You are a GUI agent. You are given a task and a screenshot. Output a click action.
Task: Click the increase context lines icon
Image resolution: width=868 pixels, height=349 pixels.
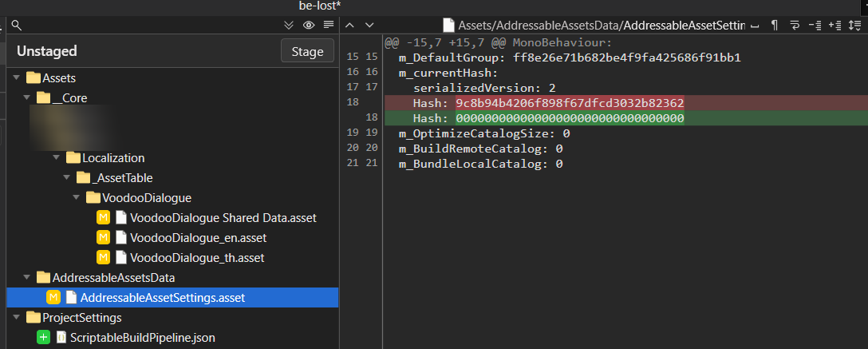(x=834, y=25)
